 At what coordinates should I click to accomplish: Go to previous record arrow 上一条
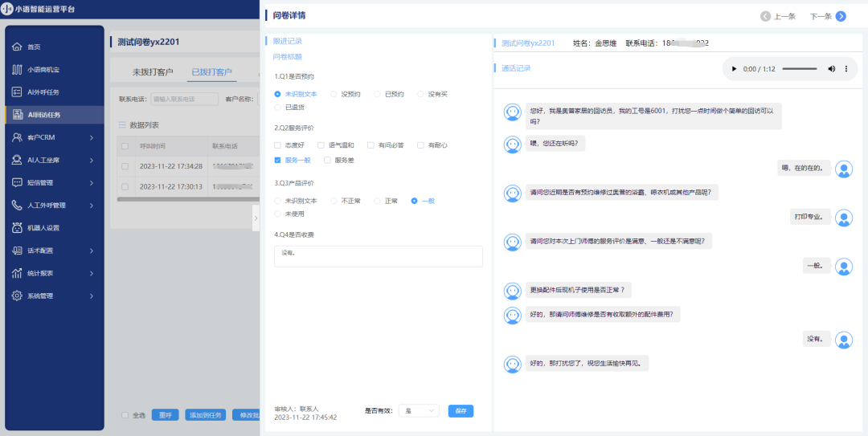click(766, 16)
